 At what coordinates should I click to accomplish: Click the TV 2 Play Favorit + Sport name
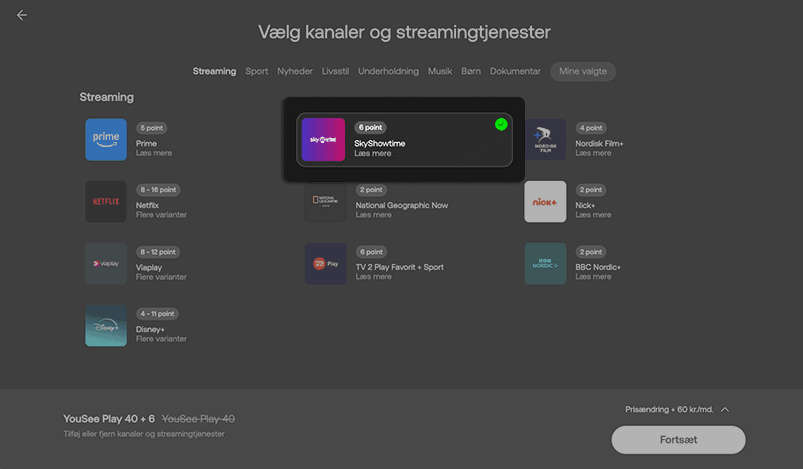(399, 267)
